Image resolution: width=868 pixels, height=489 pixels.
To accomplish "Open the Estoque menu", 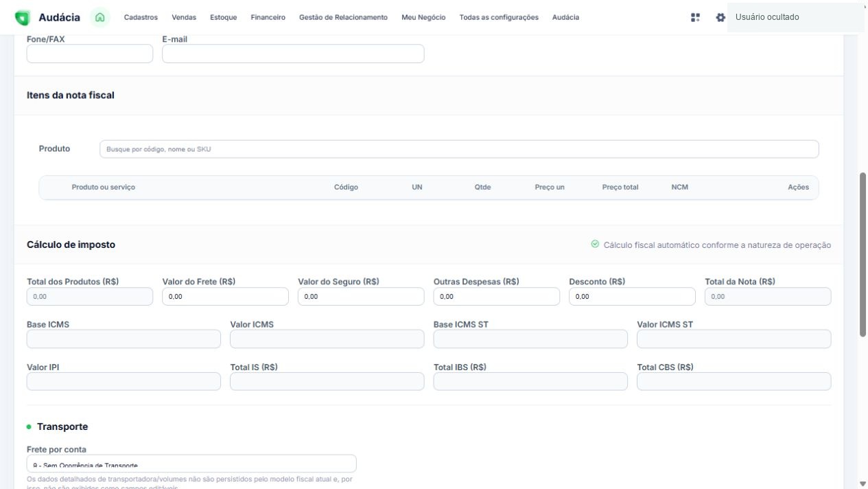I will [x=224, y=17].
